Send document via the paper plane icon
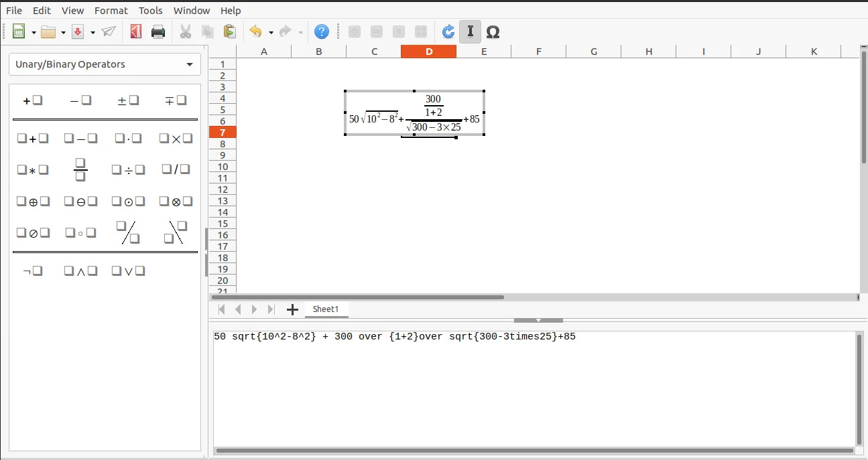 pyautogui.click(x=109, y=31)
